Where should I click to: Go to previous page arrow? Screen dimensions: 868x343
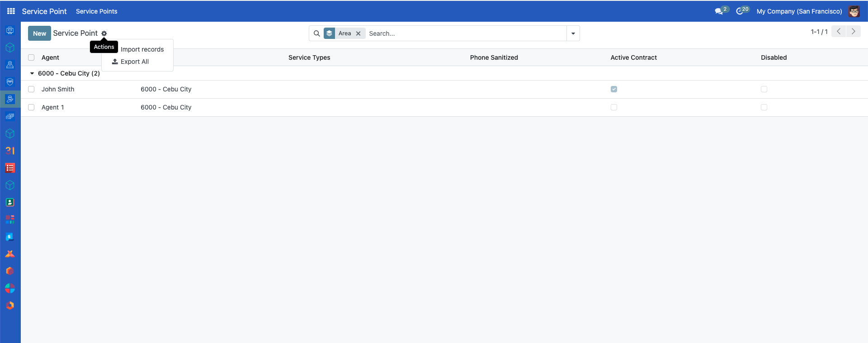[839, 31]
